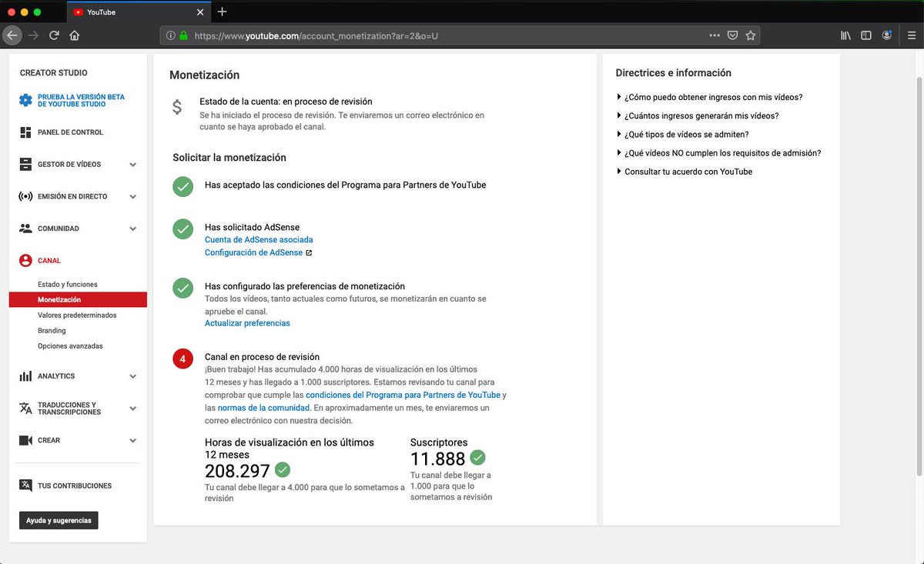Toggle the browser sidebar icon
Screen dimensions: 924x564
pos(866,35)
